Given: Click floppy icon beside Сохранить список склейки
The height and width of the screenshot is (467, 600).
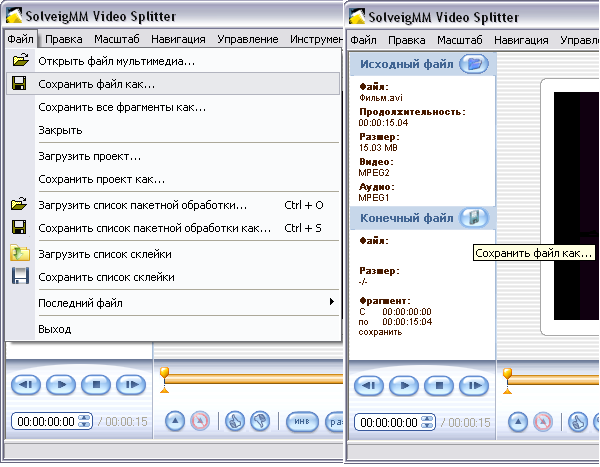Looking at the screenshot, I should 20,276.
